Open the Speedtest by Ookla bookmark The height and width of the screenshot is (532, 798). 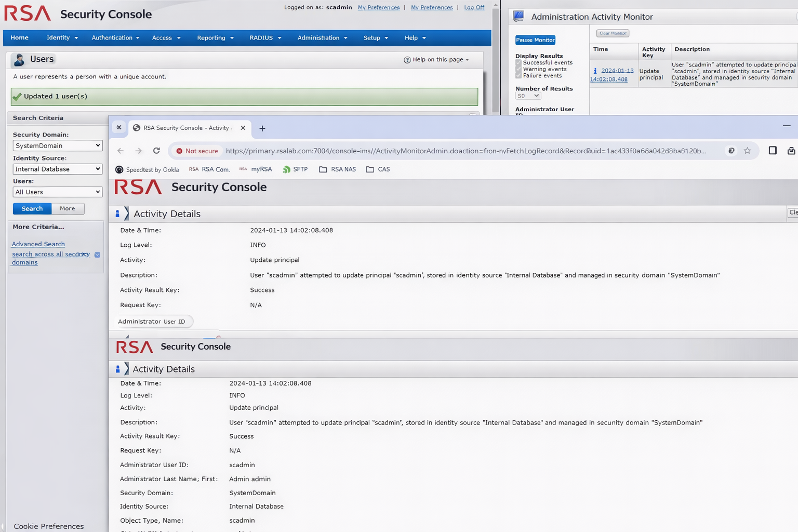(147, 169)
